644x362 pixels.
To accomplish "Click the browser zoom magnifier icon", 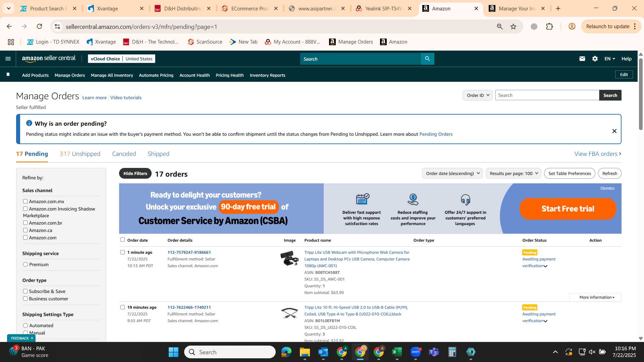I will [500, 26].
